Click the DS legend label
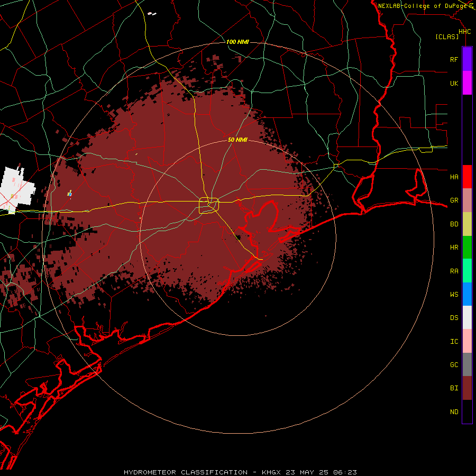Image resolution: width=476 pixels, height=476 pixels. (454, 317)
